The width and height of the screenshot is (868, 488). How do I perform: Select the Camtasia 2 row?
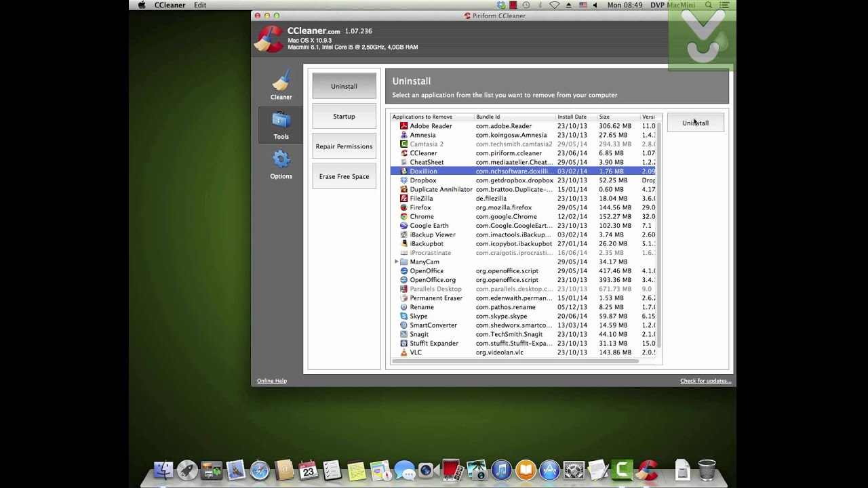click(523, 144)
